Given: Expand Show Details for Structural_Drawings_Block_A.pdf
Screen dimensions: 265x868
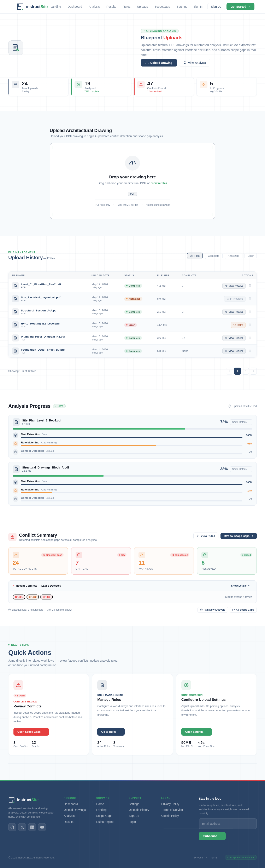Looking at the screenshot, I should (241, 469).
